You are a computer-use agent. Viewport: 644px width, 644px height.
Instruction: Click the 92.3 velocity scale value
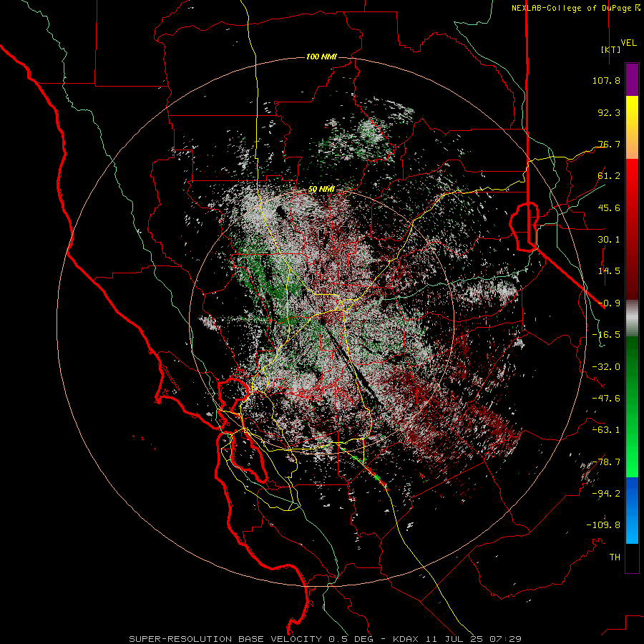609,112
